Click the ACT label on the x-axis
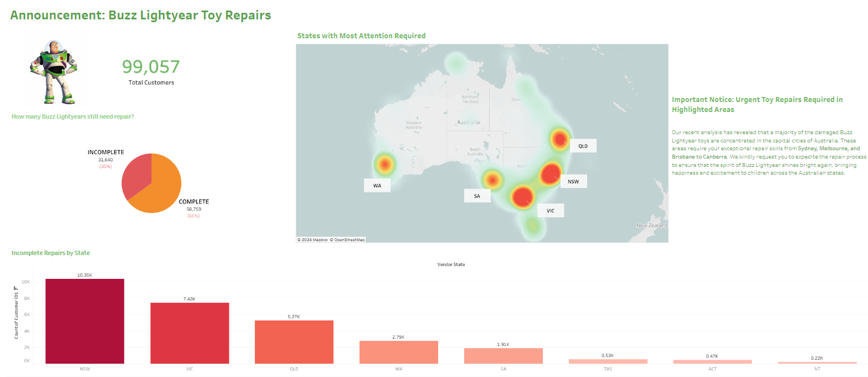868x377 pixels. click(x=712, y=368)
